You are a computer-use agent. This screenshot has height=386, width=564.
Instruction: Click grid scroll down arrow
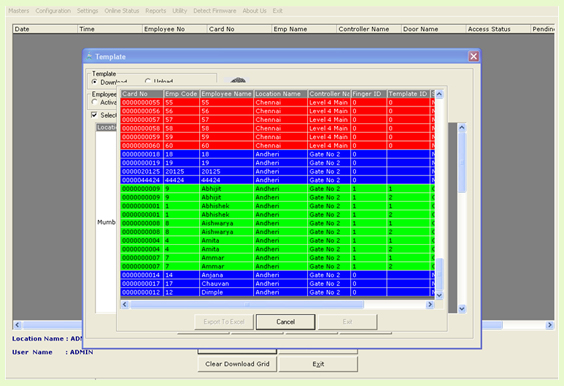pyautogui.click(x=440, y=295)
